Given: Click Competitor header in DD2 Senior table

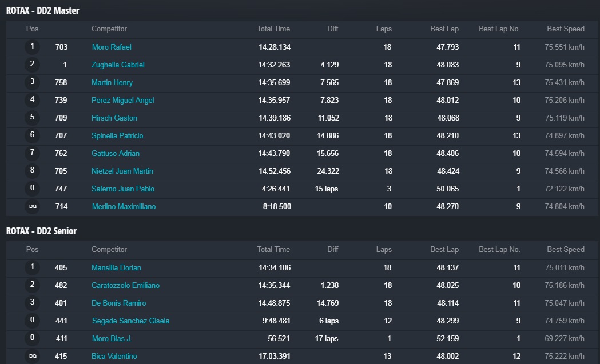Looking at the screenshot, I should pos(109,249).
